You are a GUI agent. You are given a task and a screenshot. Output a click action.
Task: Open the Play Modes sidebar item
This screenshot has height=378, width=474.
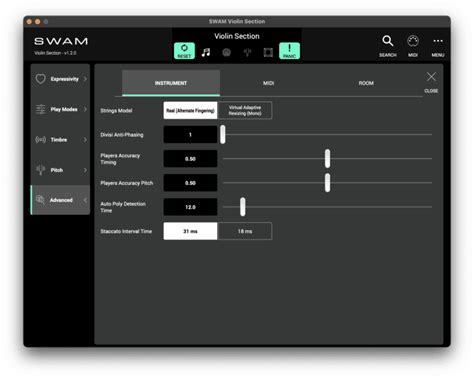(x=60, y=109)
